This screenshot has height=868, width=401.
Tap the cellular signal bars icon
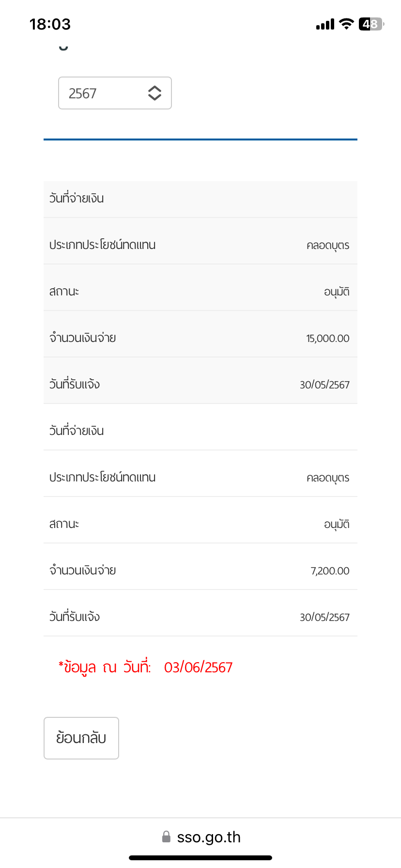325,24
